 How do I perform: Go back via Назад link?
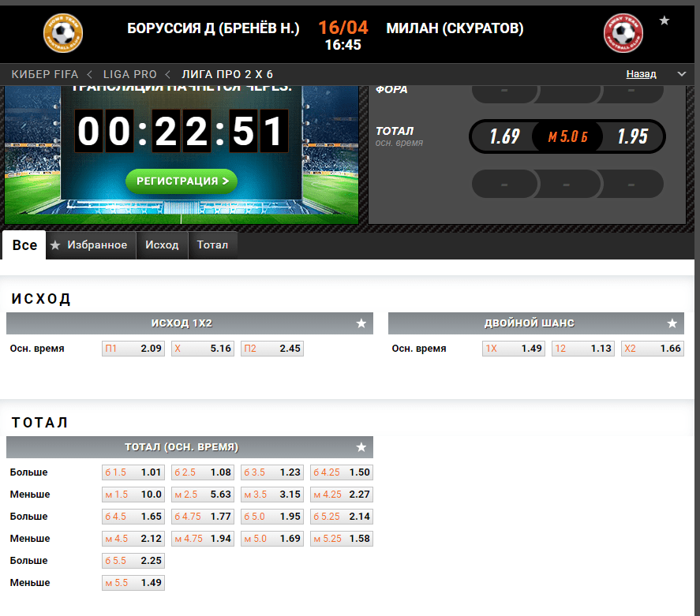641,74
